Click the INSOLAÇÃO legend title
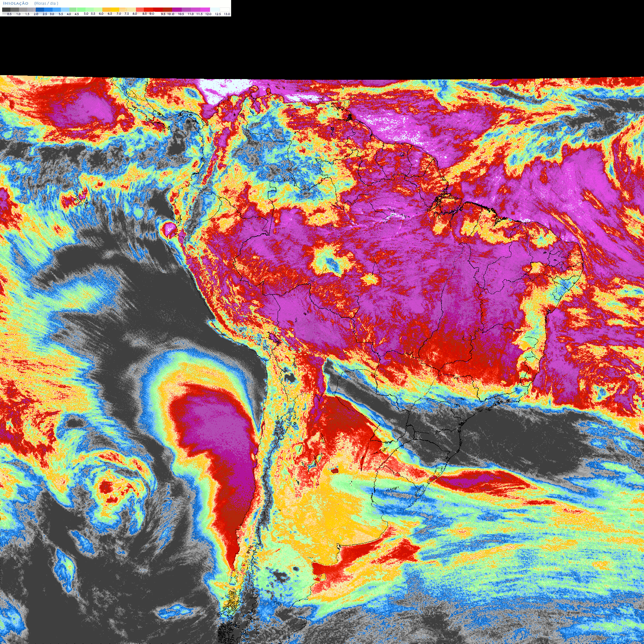The height and width of the screenshot is (644, 644). (x=16, y=3)
